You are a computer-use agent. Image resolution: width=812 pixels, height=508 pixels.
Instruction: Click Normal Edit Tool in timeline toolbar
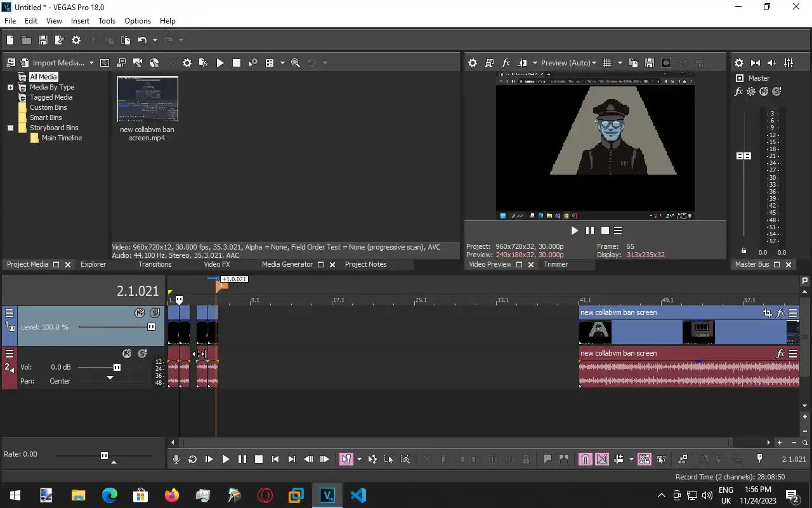(x=346, y=459)
